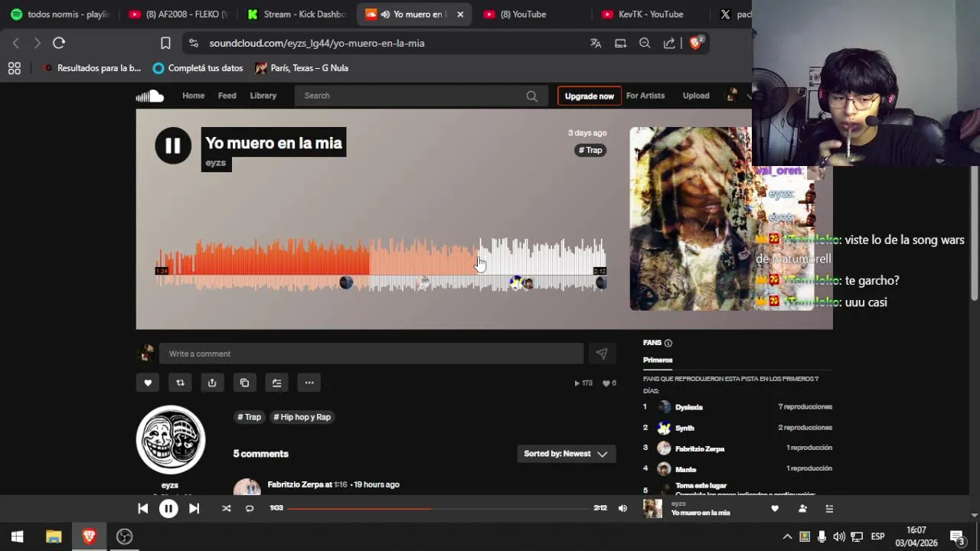Pause playback from the bottom player bar
The width and height of the screenshot is (980, 551).
coord(168,508)
